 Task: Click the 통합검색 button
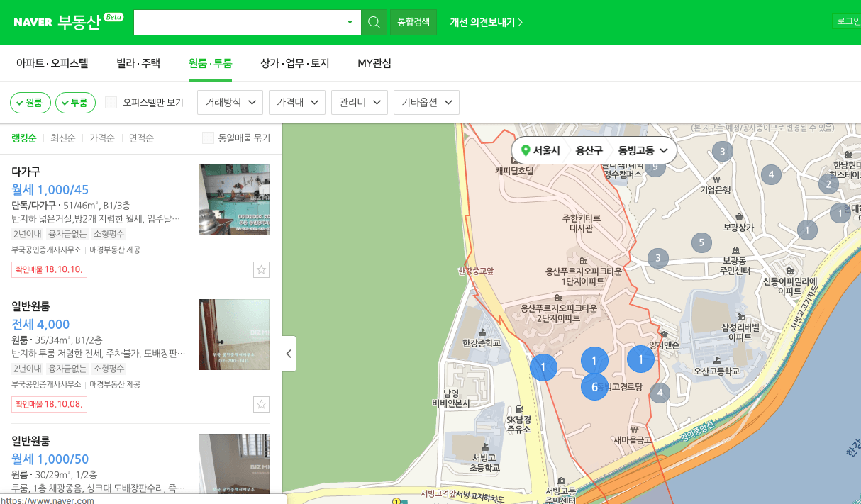pyautogui.click(x=413, y=22)
